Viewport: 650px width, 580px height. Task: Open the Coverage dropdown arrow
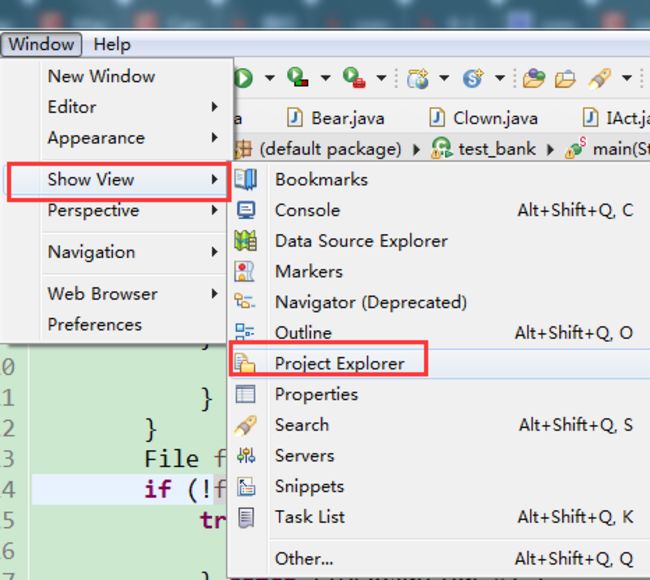[x=325, y=78]
